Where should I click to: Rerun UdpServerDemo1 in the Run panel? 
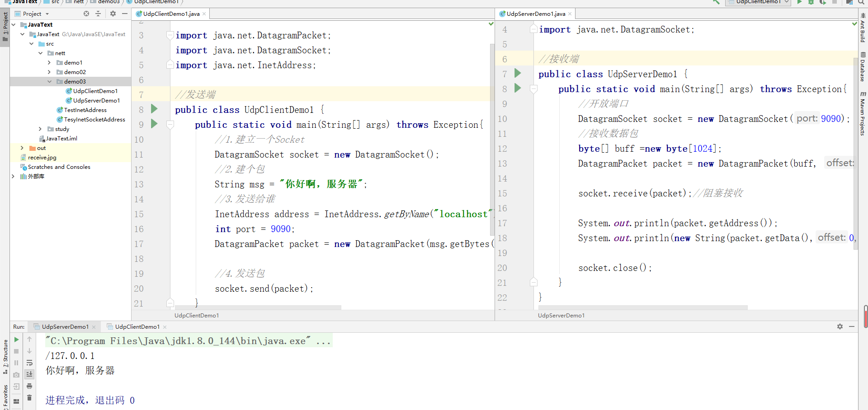pyautogui.click(x=16, y=340)
